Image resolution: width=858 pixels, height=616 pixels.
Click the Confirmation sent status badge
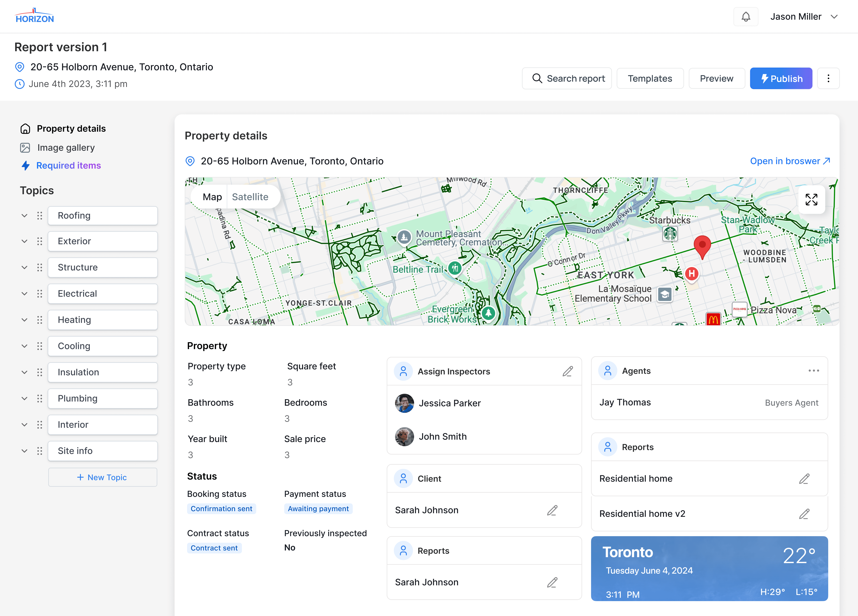click(221, 509)
